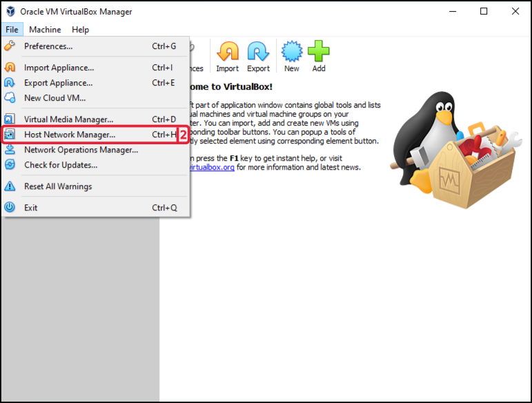Open the Machine menu
The image size is (532, 403).
(45, 30)
